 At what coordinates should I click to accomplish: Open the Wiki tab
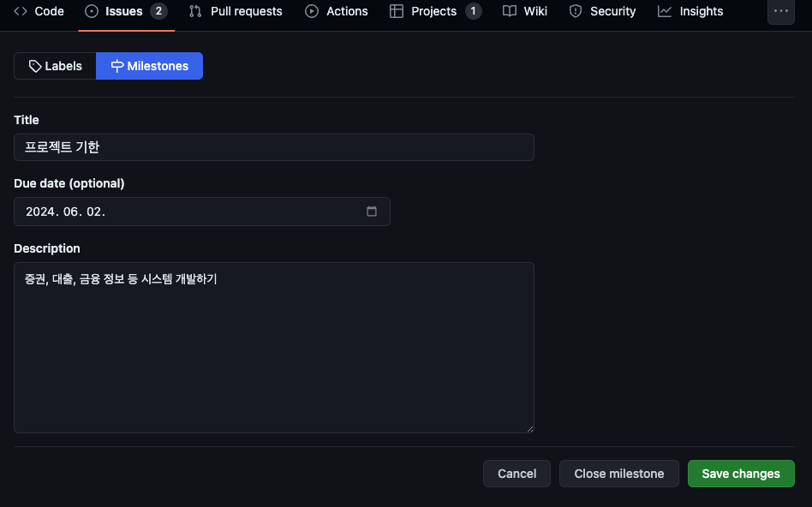pyautogui.click(x=525, y=11)
